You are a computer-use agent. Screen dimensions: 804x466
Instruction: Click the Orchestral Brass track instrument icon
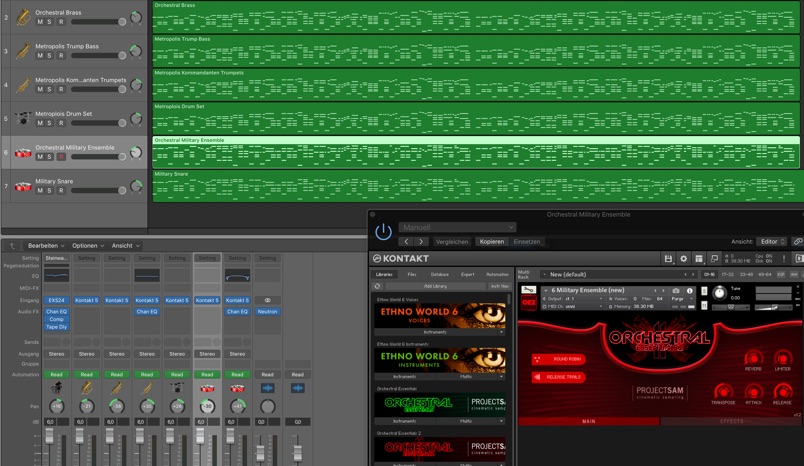(x=23, y=17)
